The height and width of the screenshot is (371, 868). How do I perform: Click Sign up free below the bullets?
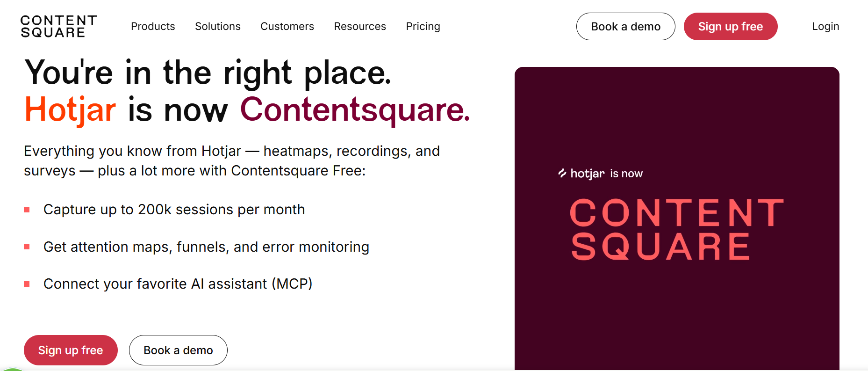[71, 350]
